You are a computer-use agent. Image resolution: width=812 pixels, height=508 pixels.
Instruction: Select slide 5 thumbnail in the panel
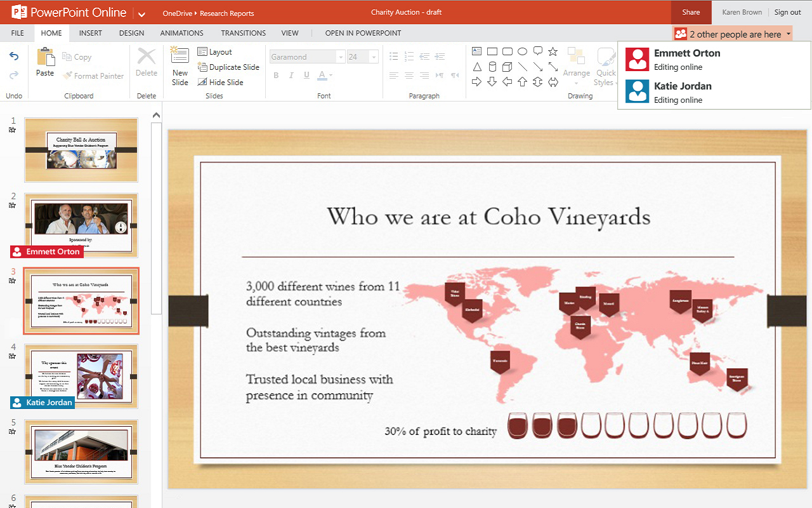pyautogui.click(x=81, y=451)
